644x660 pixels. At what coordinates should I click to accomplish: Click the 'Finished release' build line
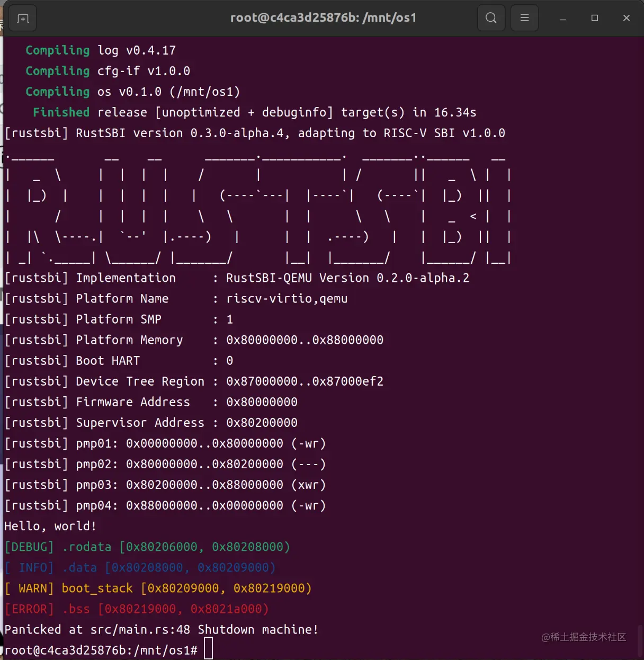click(255, 112)
